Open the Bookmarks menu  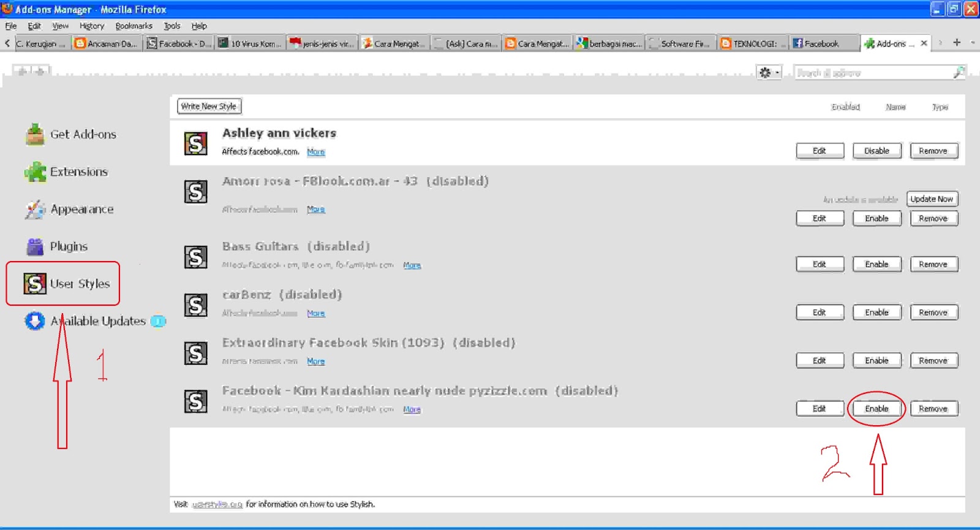(x=134, y=26)
